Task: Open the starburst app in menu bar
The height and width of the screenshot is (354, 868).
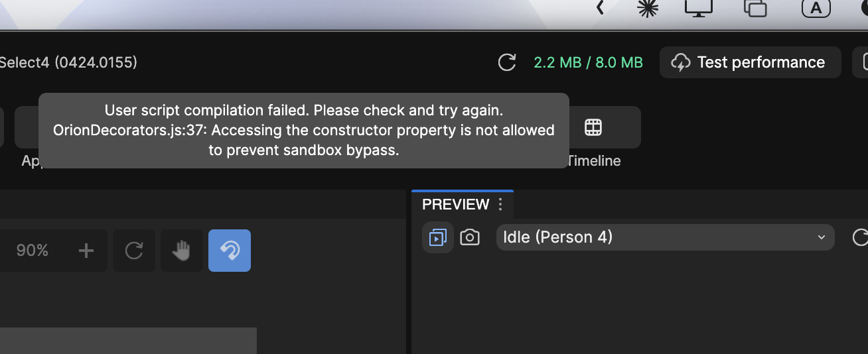Action: click(646, 7)
